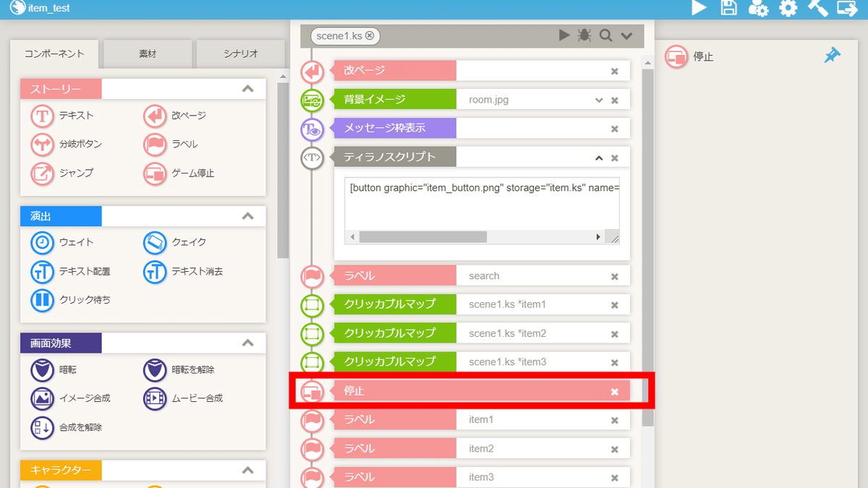Select the 分岐ボタン component
The image size is (868, 488).
[x=67, y=145]
